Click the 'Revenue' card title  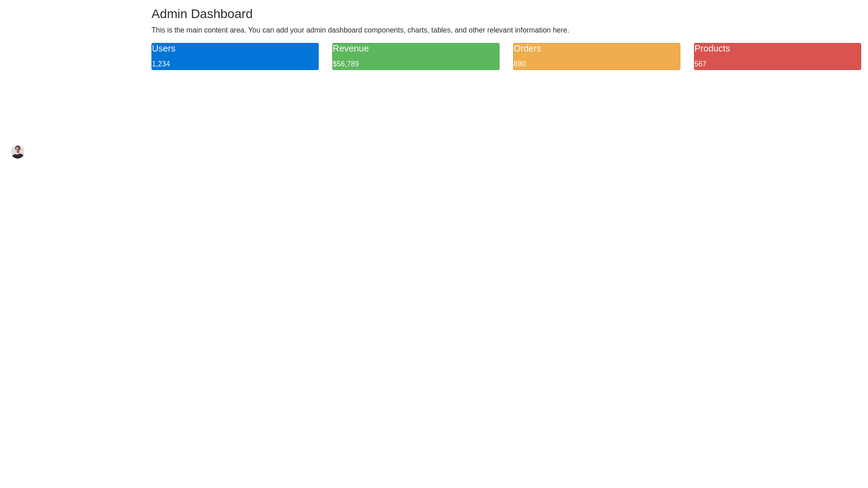(351, 48)
